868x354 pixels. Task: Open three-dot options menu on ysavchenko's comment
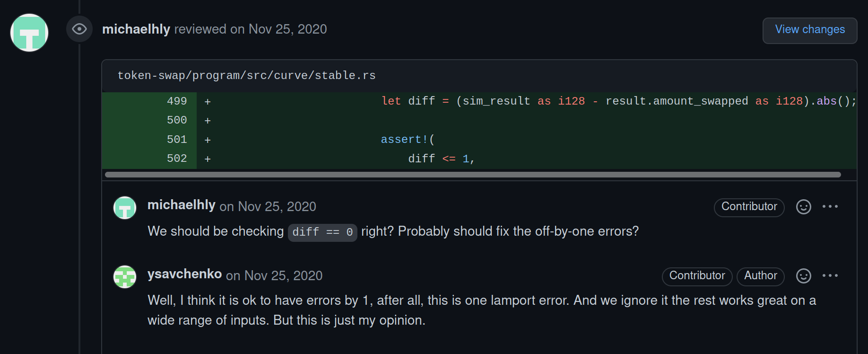[830, 276]
